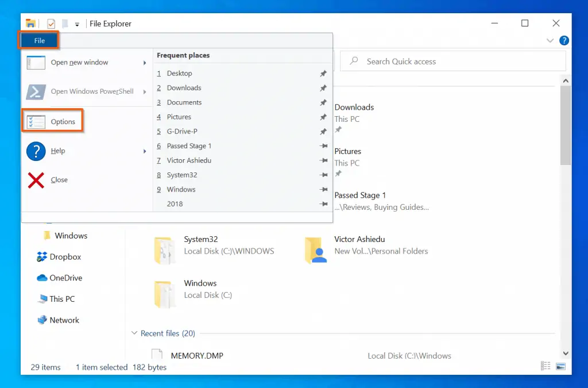Pin 2018 using its pin icon
This screenshot has height=388, width=588.
(x=323, y=203)
